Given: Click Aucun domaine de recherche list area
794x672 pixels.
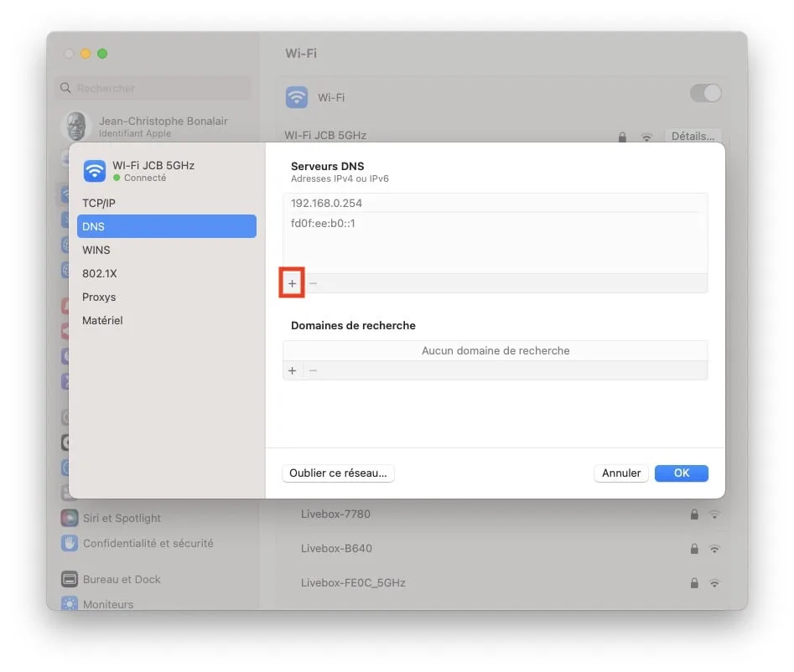Looking at the screenshot, I should click(496, 351).
